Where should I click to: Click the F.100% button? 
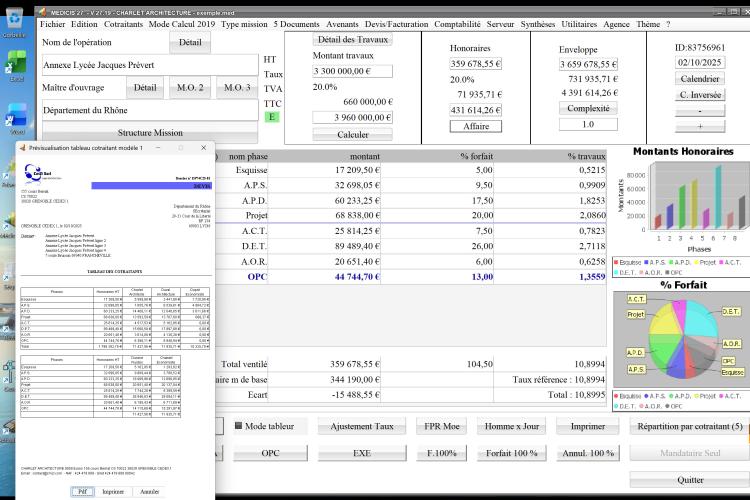tap(441, 453)
